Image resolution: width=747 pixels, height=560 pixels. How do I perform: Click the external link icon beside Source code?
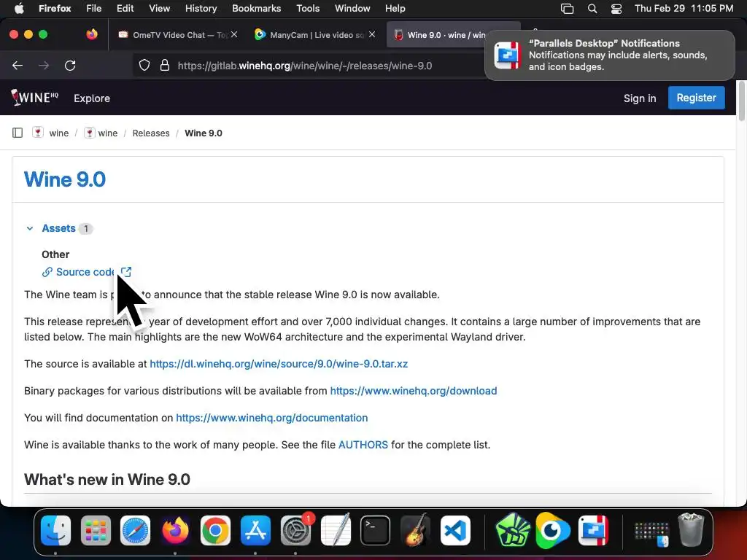point(125,272)
